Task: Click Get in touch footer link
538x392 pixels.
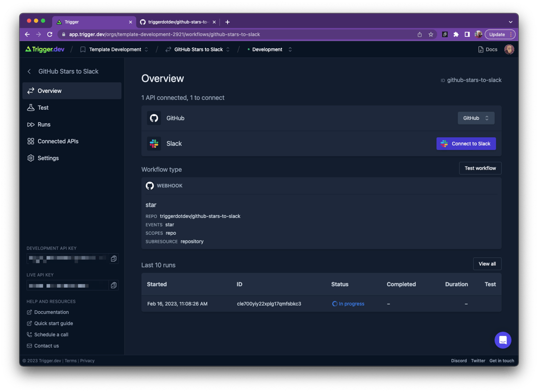Action: click(x=502, y=361)
